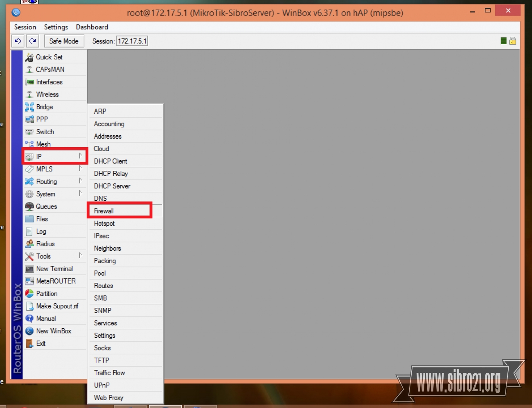The image size is (532, 408).
Task: Click the Make Supout.rif file icon
Action: click(29, 306)
